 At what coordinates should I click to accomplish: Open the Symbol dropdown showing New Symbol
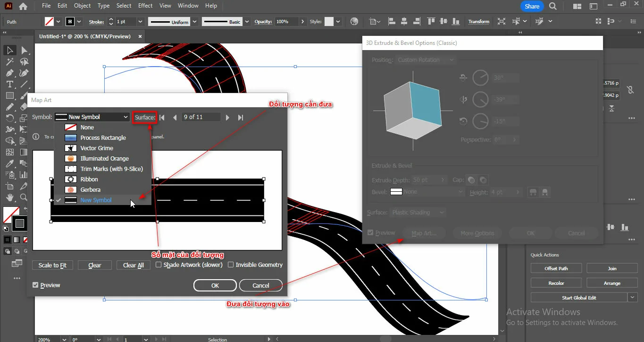(x=92, y=117)
